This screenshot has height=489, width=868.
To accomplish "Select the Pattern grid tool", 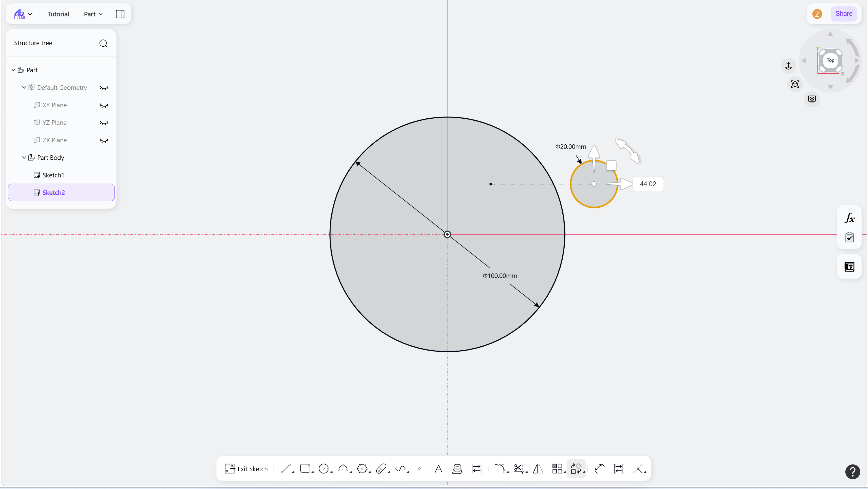I will pos(557,468).
